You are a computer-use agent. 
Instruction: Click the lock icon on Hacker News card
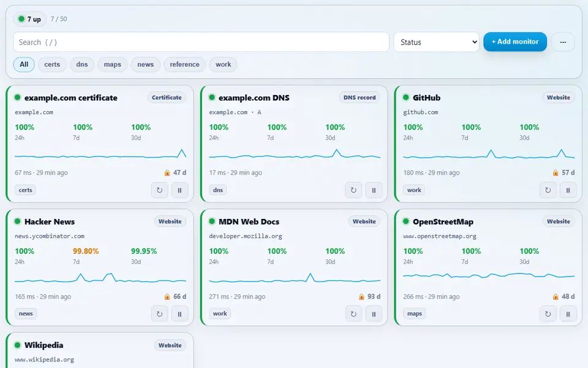167,297
